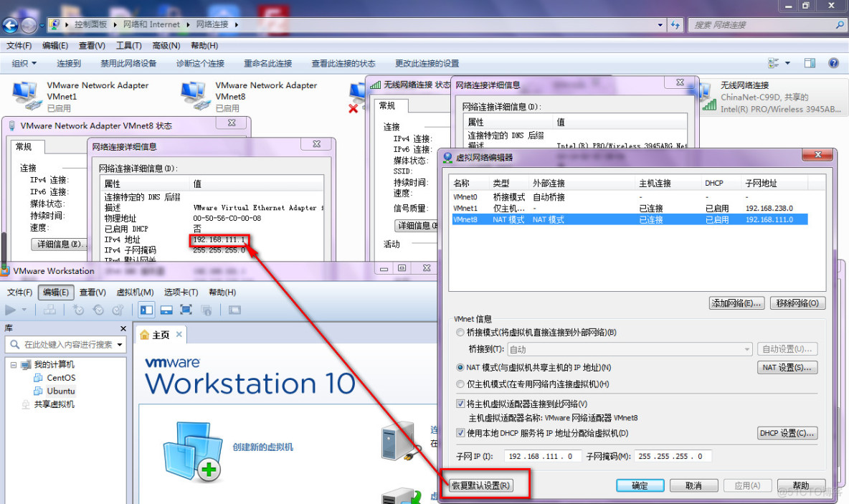849x504 pixels.
Task: Click the unity mode icon in VMware toolbar
Action: pyautogui.click(x=207, y=310)
